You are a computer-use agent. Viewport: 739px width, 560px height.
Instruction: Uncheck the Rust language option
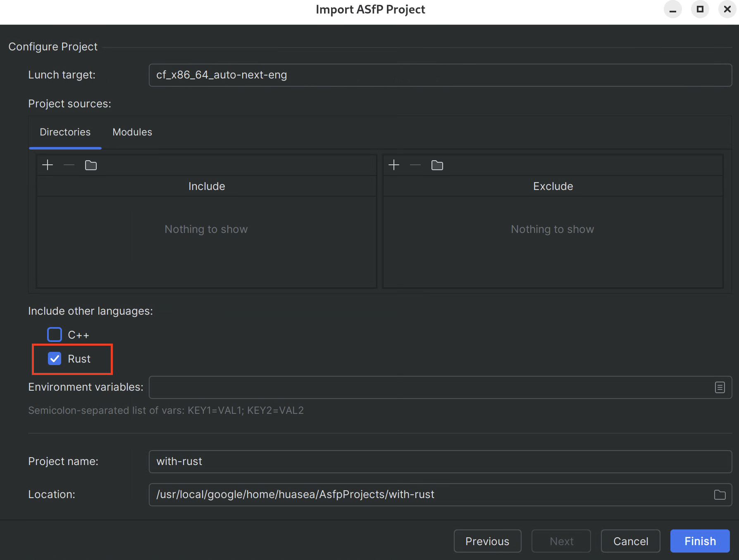pos(55,358)
